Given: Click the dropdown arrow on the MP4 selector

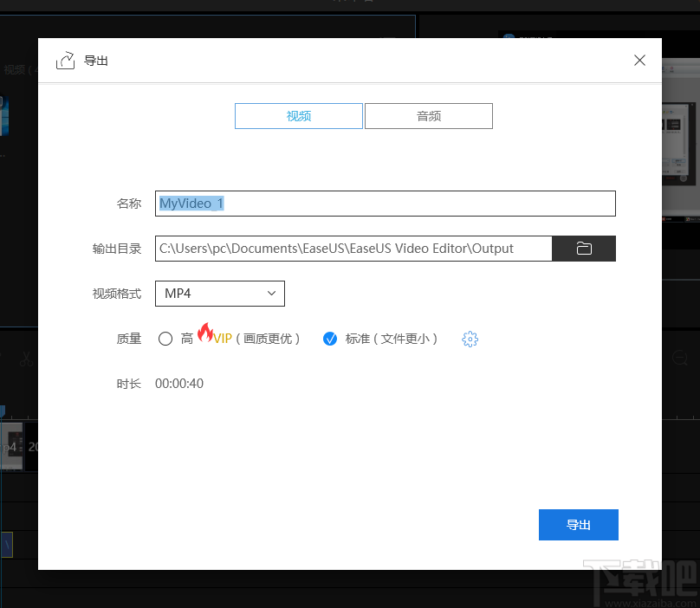Looking at the screenshot, I should point(270,294).
